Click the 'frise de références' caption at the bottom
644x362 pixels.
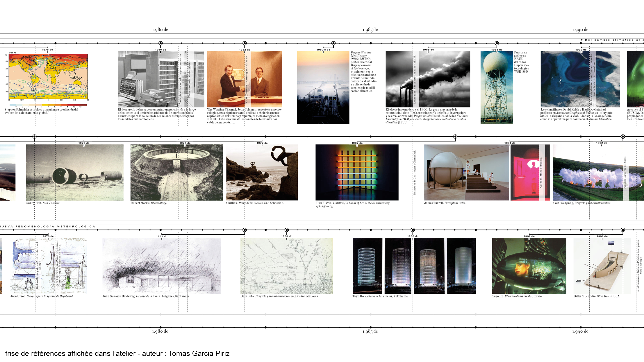[x=117, y=354]
